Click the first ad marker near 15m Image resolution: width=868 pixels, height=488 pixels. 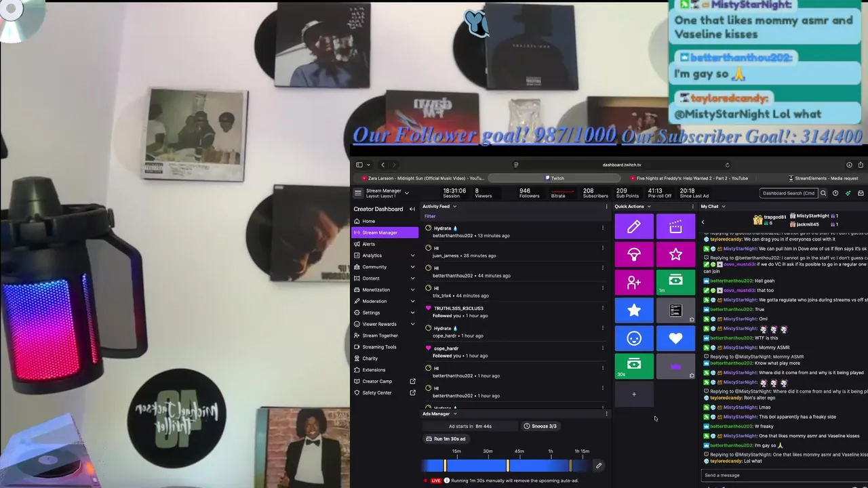pyautogui.click(x=446, y=466)
